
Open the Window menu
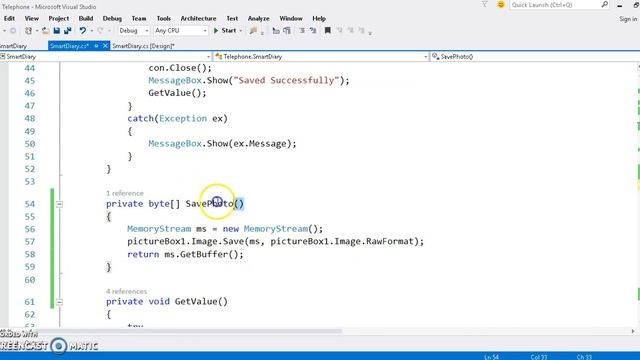click(291, 18)
